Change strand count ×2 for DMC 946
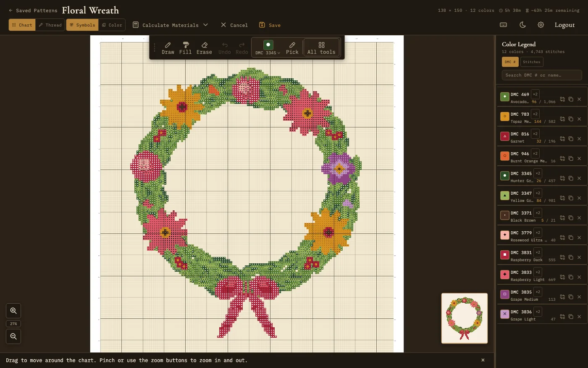 535,154
